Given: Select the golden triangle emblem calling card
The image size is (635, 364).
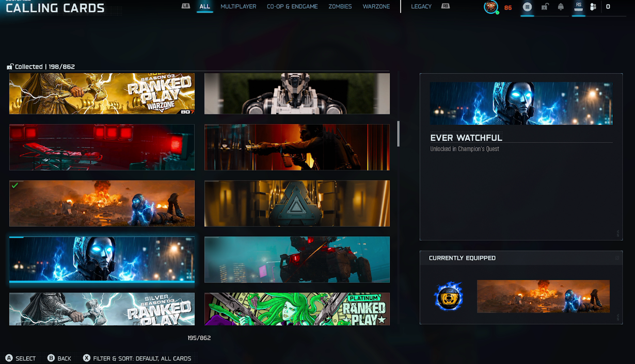Looking at the screenshot, I should tap(297, 203).
